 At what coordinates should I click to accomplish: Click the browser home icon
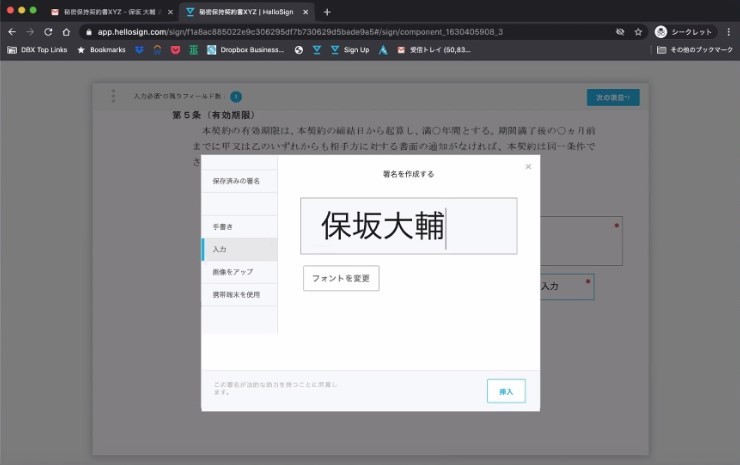coord(68,32)
